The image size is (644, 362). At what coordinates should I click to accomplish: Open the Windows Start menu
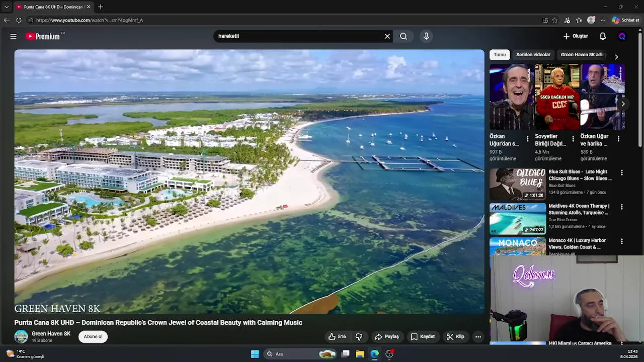coord(255,354)
